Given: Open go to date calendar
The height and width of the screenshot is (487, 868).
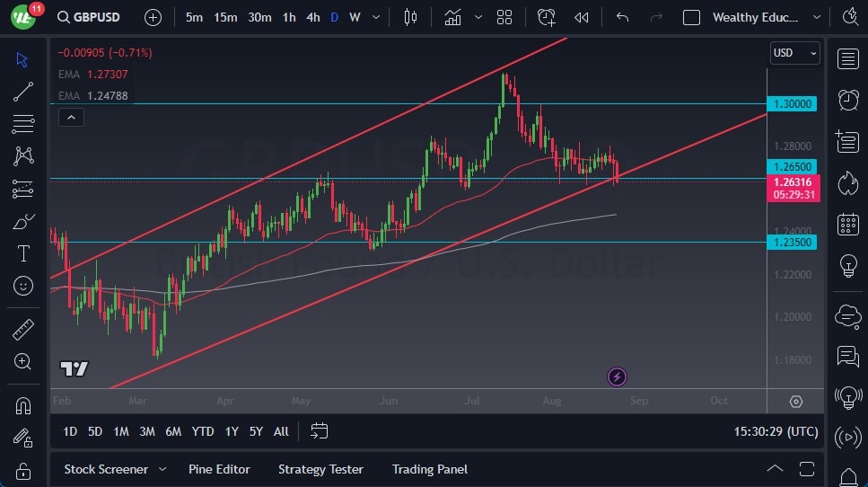Looking at the screenshot, I should (x=320, y=431).
